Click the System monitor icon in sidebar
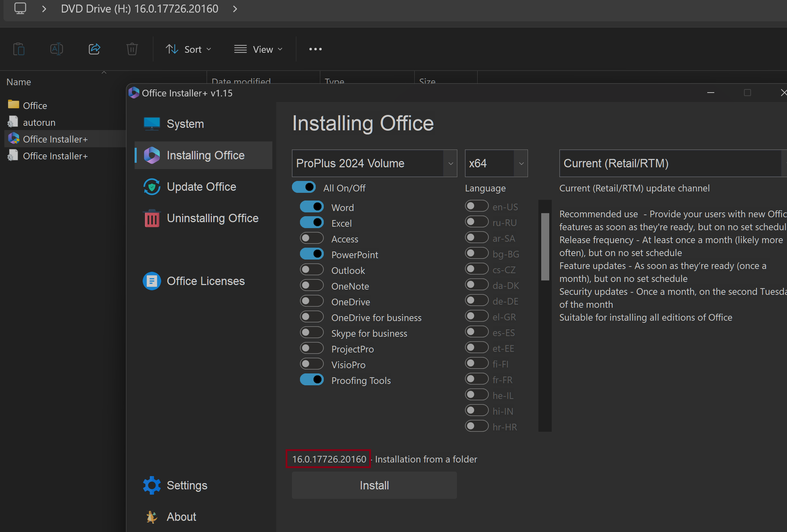787x532 pixels. (152, 124)
